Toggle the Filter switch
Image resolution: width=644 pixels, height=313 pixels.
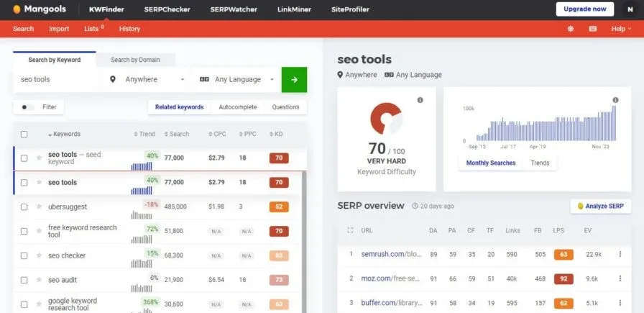click(x=27, y=107)
